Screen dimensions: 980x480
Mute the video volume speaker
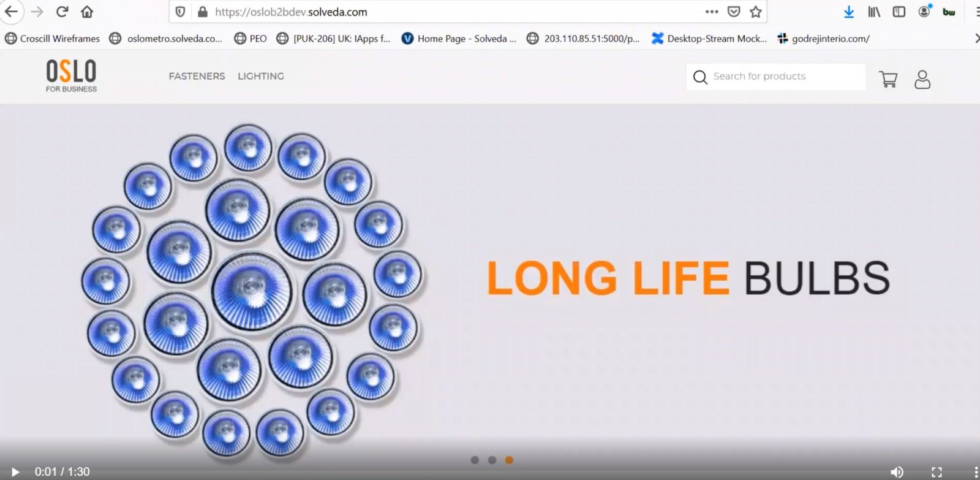897,471
